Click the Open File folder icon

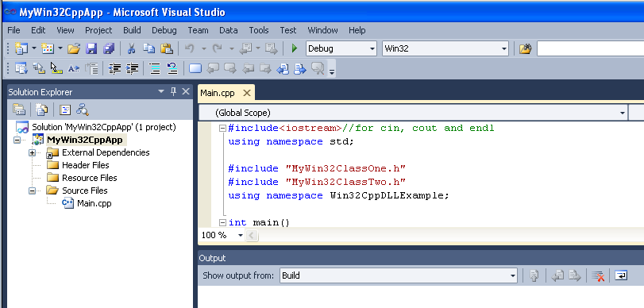tap(74, 49)
